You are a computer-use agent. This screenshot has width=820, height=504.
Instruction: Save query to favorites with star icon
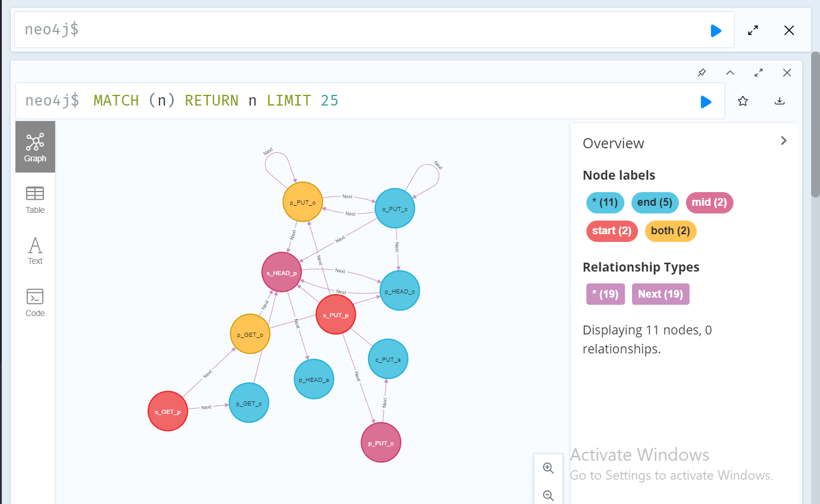click(x=743, y=101)
